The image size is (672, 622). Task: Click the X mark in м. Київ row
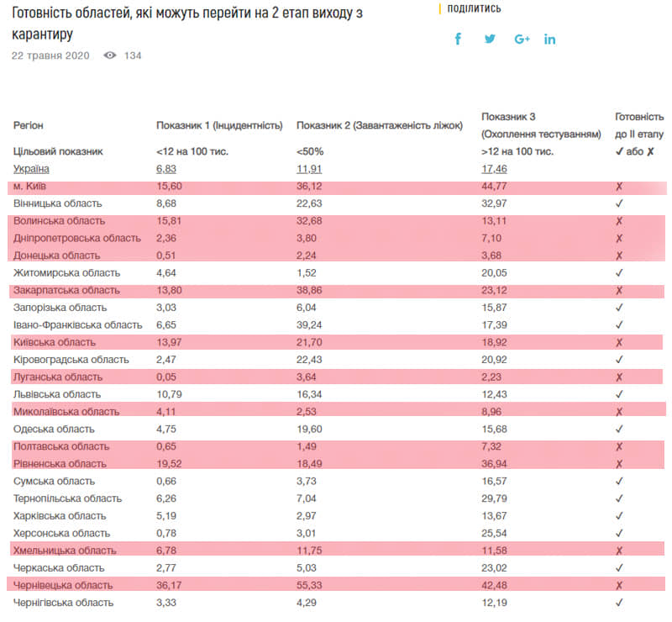[619, 187]
